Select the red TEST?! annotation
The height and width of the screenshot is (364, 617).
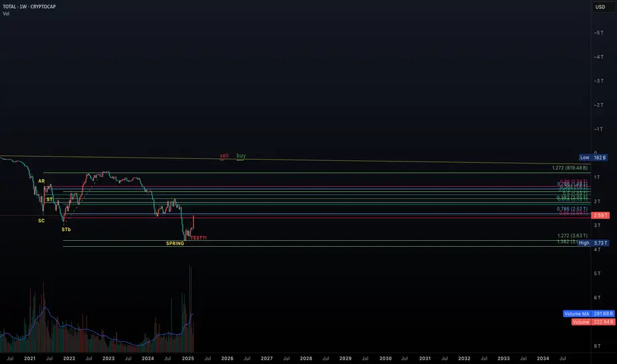tap(199, 238)
